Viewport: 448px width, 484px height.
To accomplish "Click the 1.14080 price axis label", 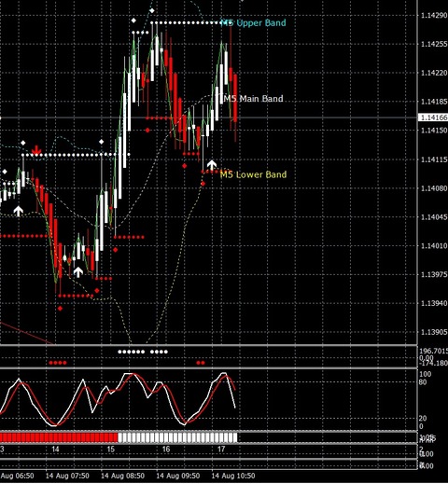I will 434,188.
